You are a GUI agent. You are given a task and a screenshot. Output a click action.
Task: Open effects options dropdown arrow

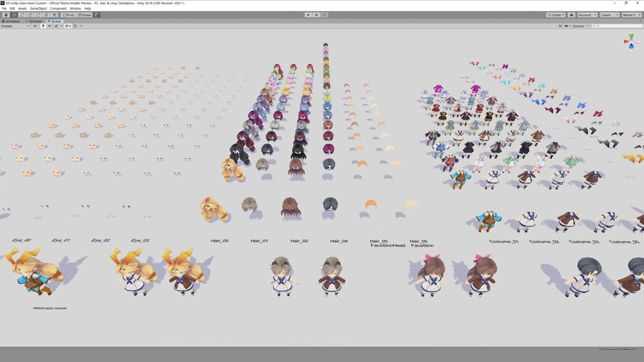[x=62, y=26]
